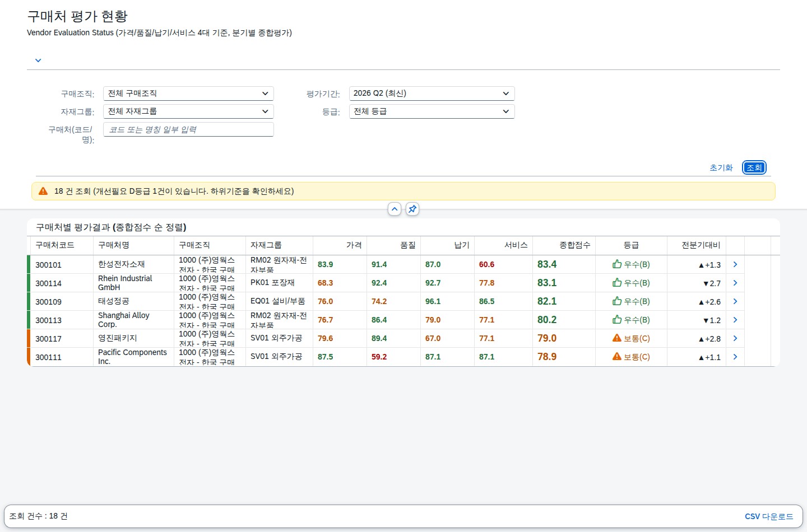Click vendor name Rhein Industrial GmbH

point(125,283)
